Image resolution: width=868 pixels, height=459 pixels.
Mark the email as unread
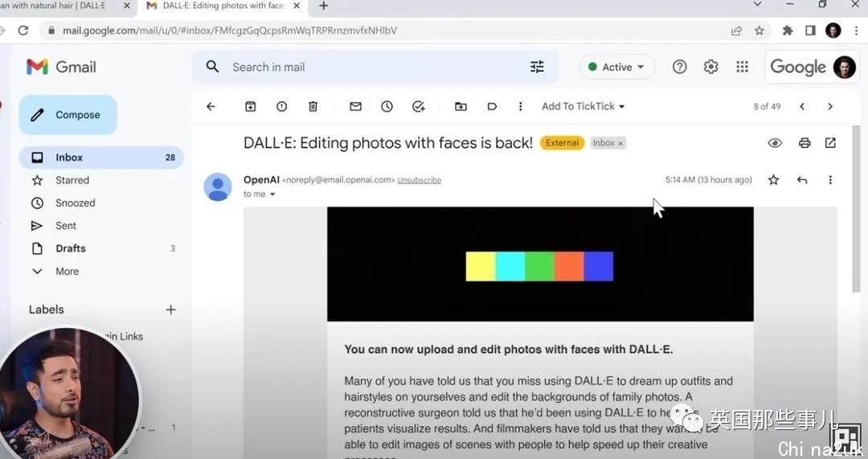pos(355,106)
